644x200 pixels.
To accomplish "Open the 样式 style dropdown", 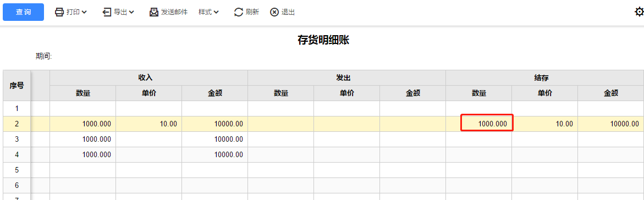I will pos(208,12).
